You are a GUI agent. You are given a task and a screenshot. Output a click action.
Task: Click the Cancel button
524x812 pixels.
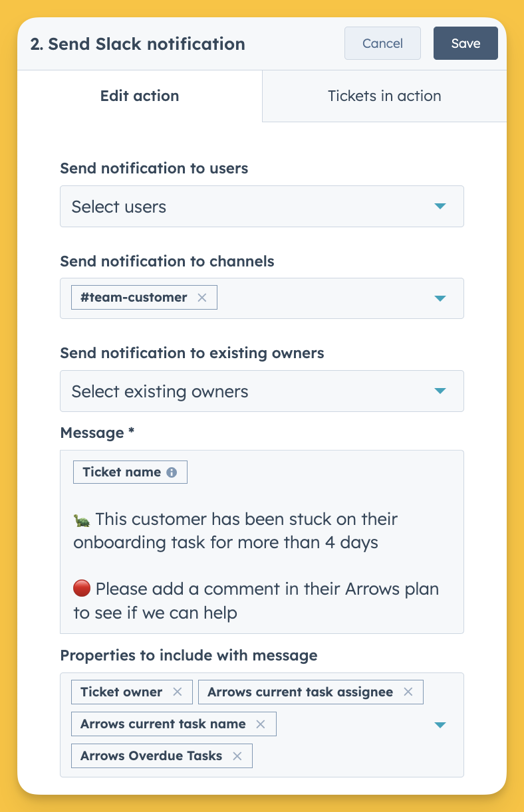pyautogui.click(x=382, y=43)
